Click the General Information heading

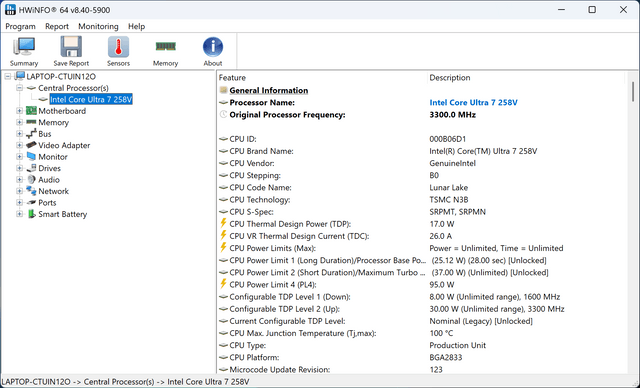[269, 91]
